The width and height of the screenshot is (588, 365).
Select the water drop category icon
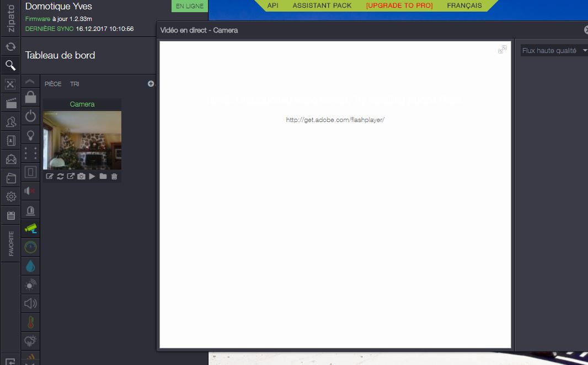30,266
